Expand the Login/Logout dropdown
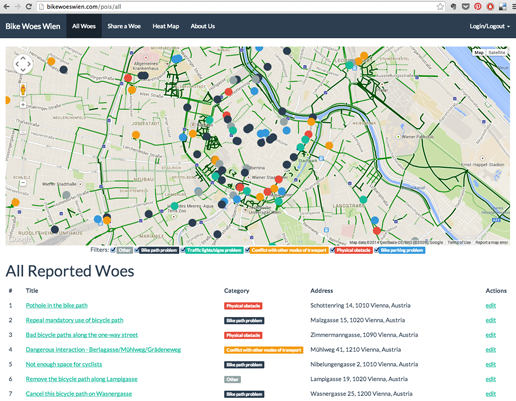The image size is (516, 401). 489,26
